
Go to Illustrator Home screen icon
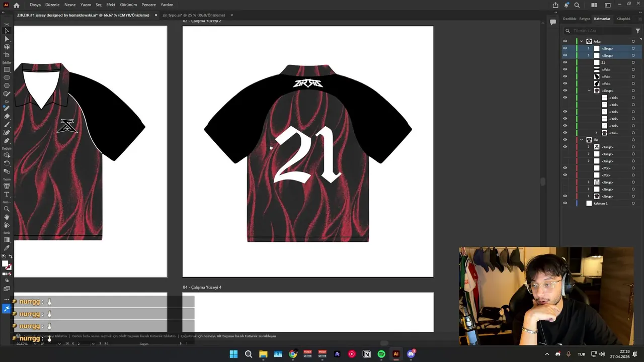click(x=17, y=5)
